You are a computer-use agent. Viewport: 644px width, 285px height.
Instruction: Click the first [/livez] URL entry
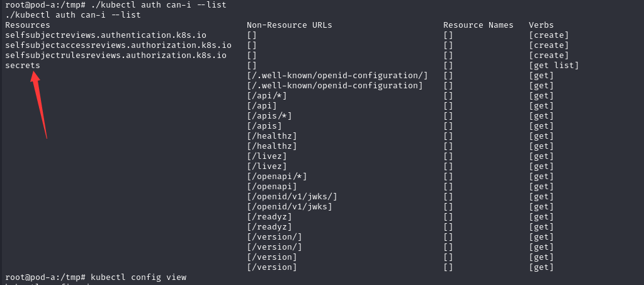[267, 156]
